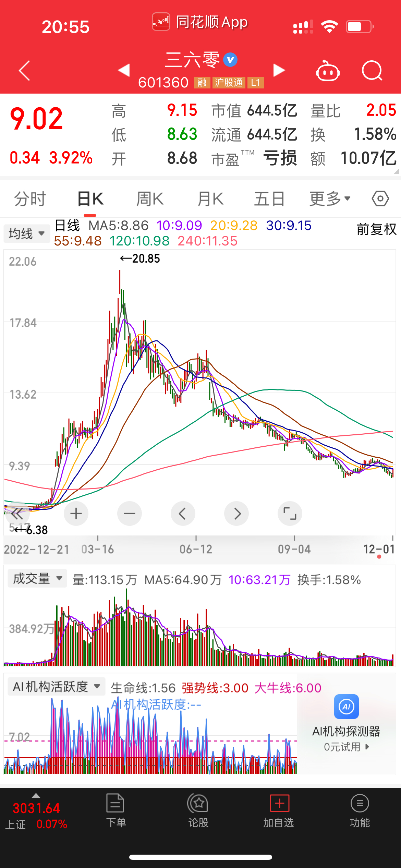The image size is (401, 868).
Task: Open chart settings hexagon icon
Action: pyautogui.click(x=380, y=199)
